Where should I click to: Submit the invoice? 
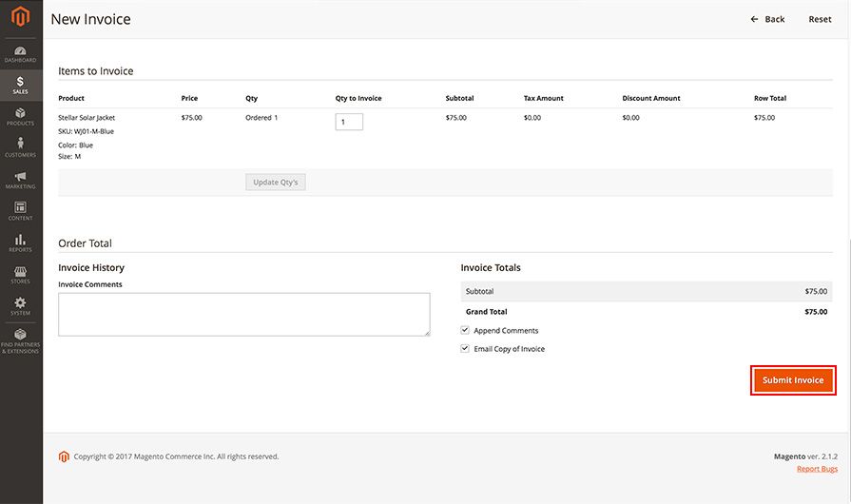793,380
